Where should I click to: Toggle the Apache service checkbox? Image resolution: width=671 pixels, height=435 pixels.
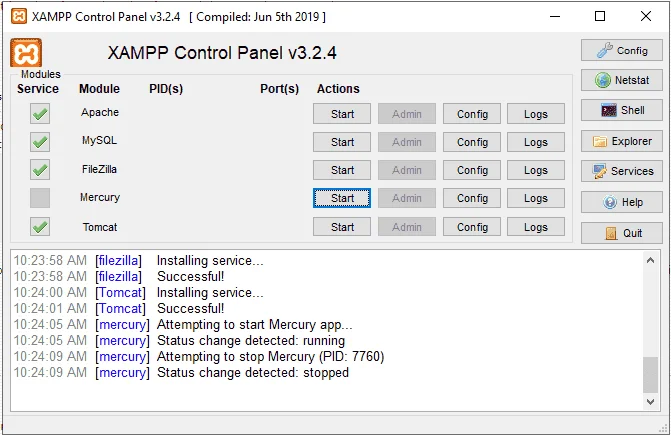(x=40, y=114)
